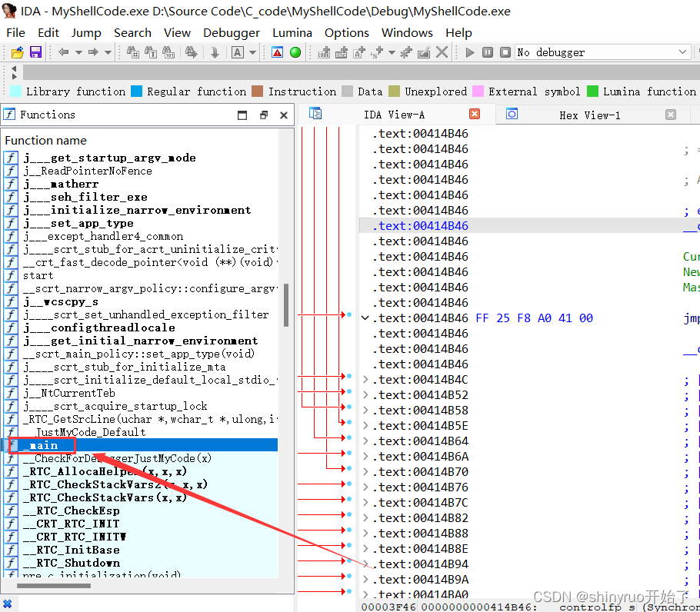
Task: Click the Undefine X toolbar icon
Action: point(440,52)
